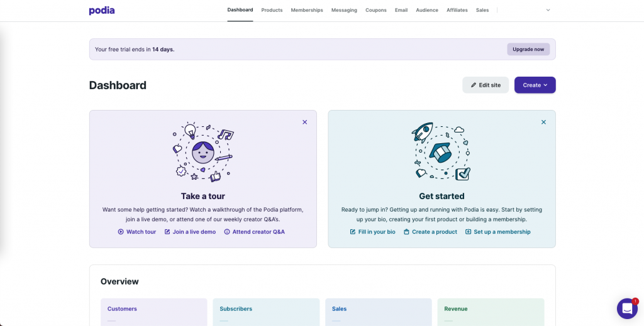Dismiss the Get started card
The height and width of the screenshot is (326, 644).
543,122
